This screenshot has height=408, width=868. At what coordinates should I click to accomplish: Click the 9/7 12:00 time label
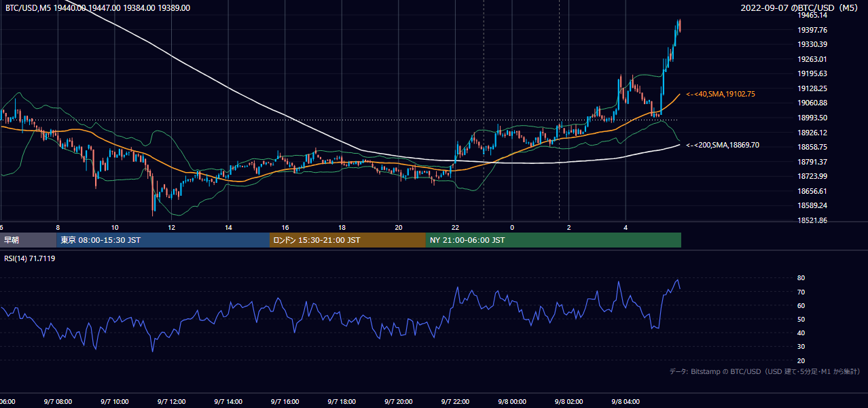[171, 402]
